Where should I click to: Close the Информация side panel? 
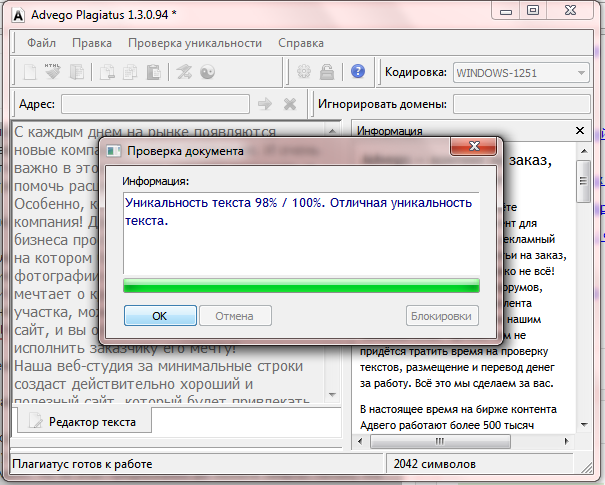click(x=580, y=131)
